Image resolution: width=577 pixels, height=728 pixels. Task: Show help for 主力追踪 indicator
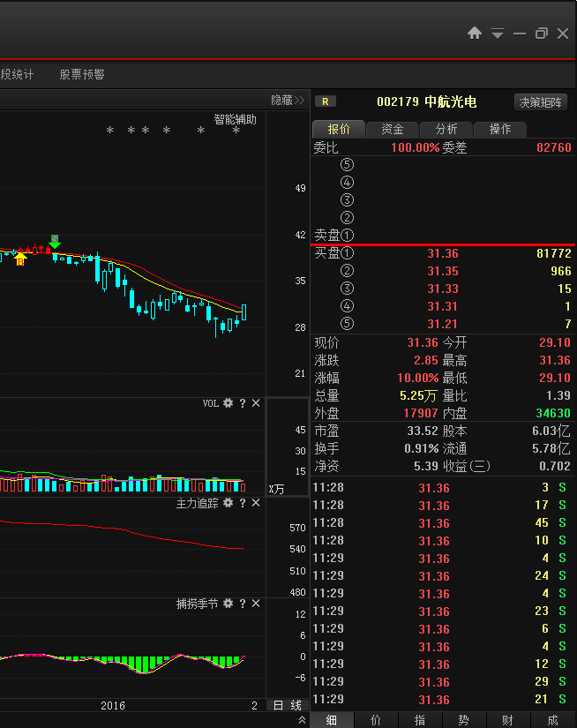point(243,503)
